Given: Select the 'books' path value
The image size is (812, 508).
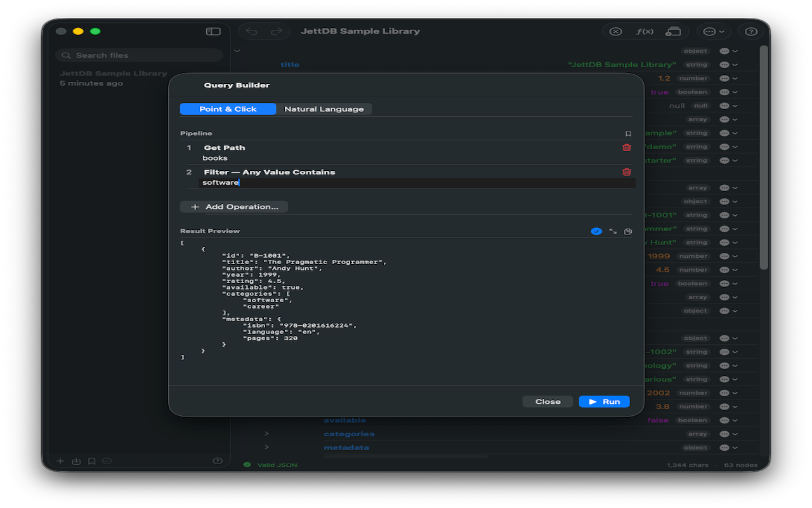Looking at the screenshot, I should [215, 158].
